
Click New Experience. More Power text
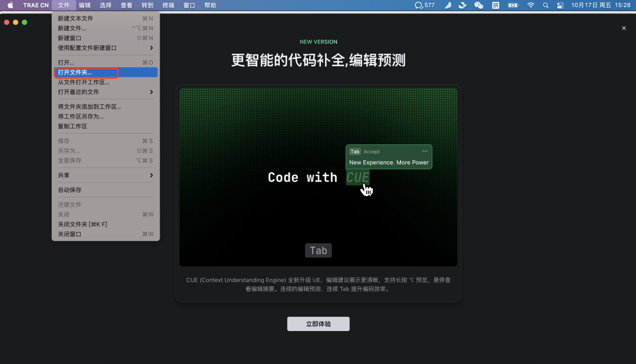point(389,163)
